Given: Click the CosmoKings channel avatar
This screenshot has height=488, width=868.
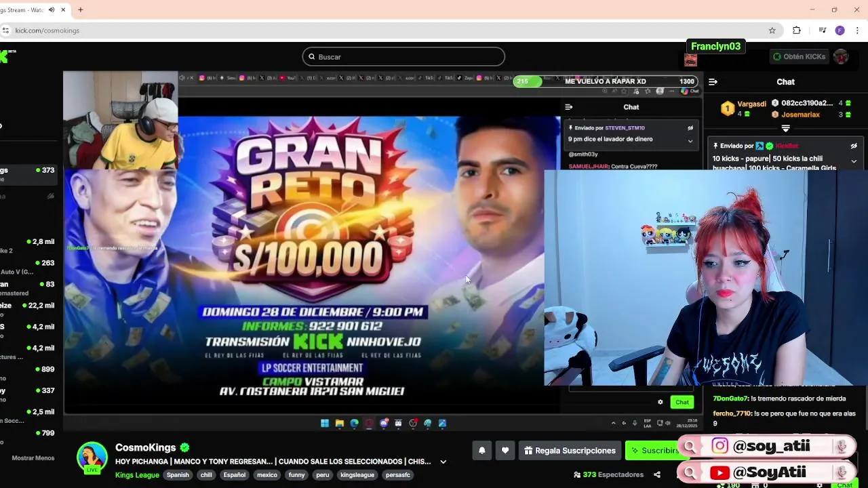Looking at the screenshot, I should pos(92,457).
